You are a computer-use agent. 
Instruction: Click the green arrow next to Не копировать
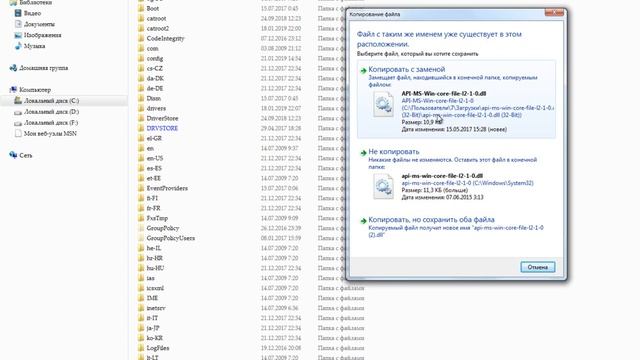[363, 153]
